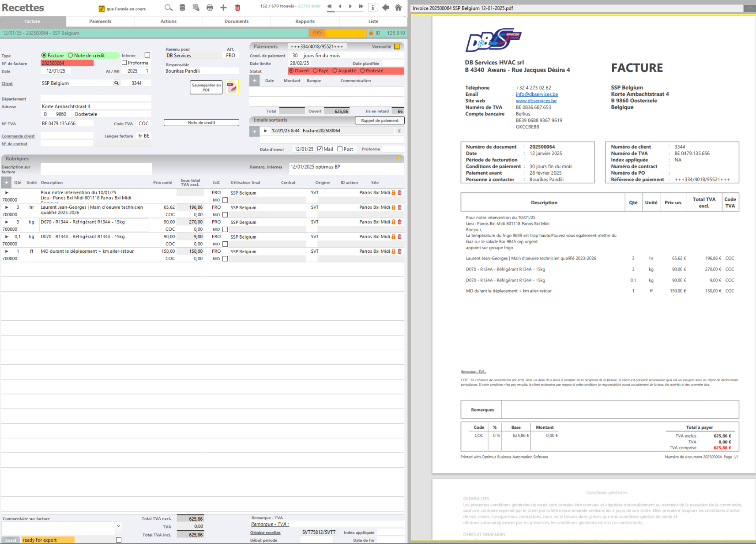Click Rappel de paiement button
756x544 pixels.
coord(380,120)
